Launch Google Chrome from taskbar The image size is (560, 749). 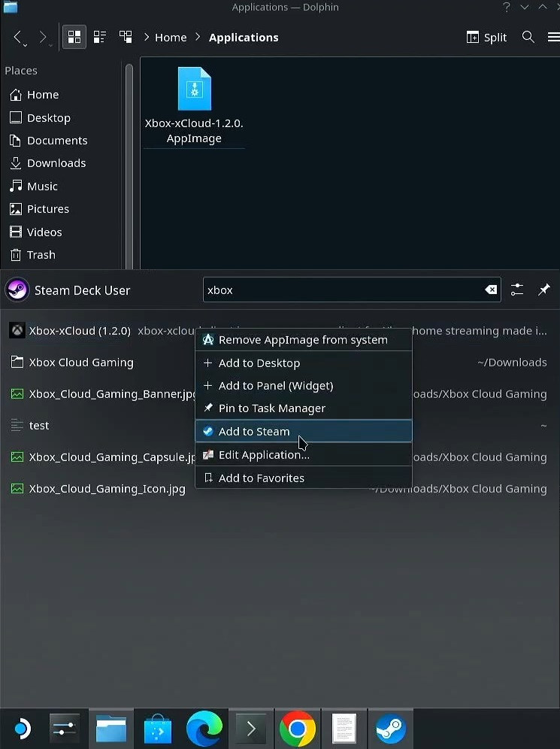pyautogui.click(x=298, y=729)
